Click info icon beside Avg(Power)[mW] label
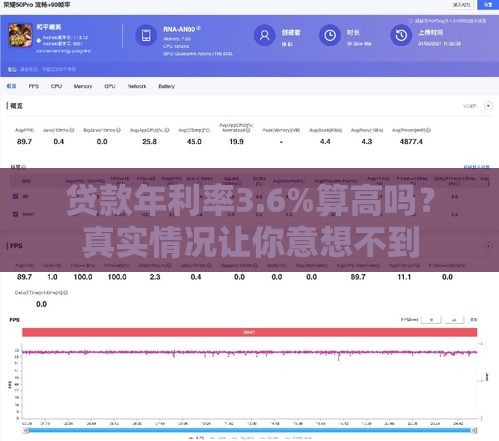This screenshot has width=499, height=441. pos(428,130)
